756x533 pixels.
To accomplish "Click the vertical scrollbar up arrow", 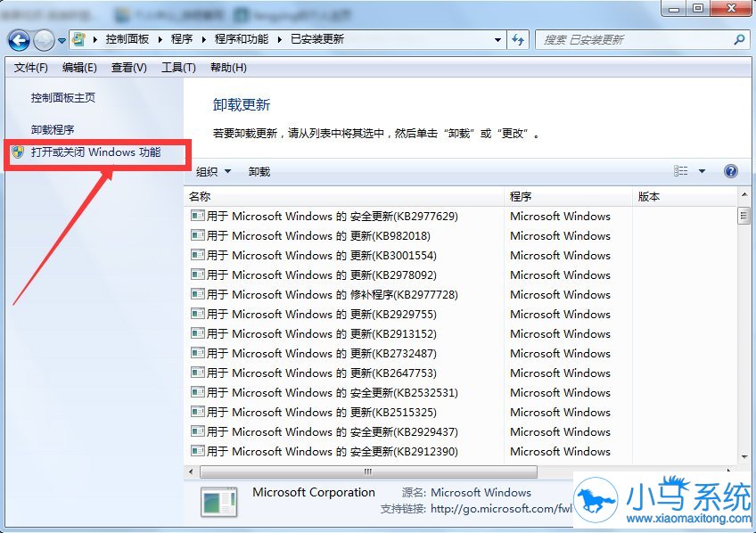I will tap(744, 195).
